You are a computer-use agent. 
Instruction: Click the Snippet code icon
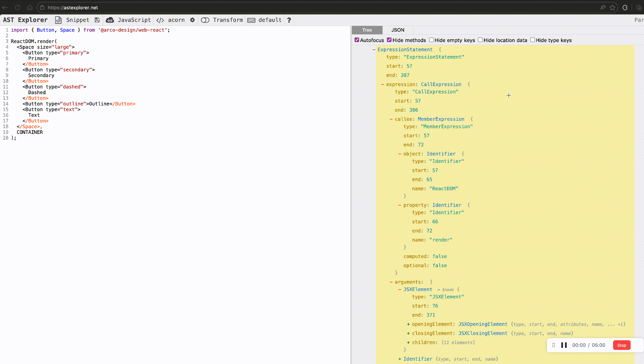[x=58, y=20]
